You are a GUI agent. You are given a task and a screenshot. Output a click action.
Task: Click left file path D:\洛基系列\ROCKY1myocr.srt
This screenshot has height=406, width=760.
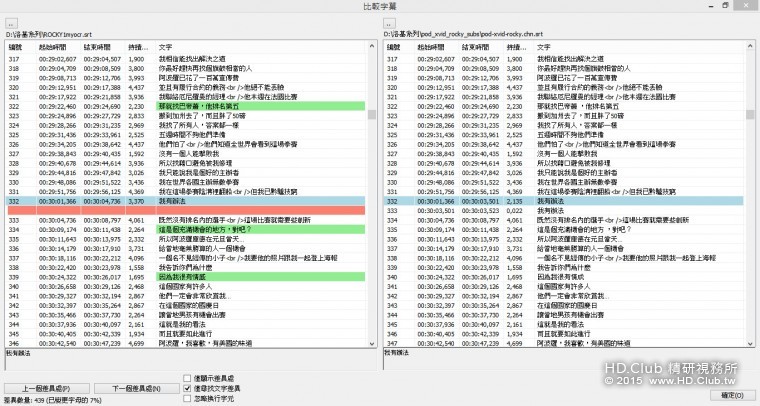click(48, 34)
